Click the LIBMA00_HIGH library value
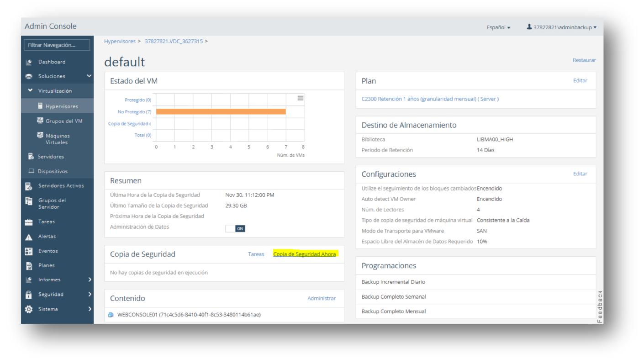The height and width of the screenshot is (364, 644). coord(495,140)
